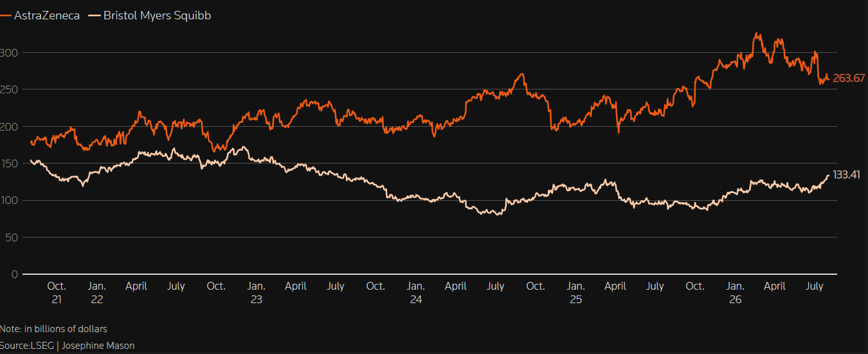Click the Jan. 26 axis label

pos(736,293)
